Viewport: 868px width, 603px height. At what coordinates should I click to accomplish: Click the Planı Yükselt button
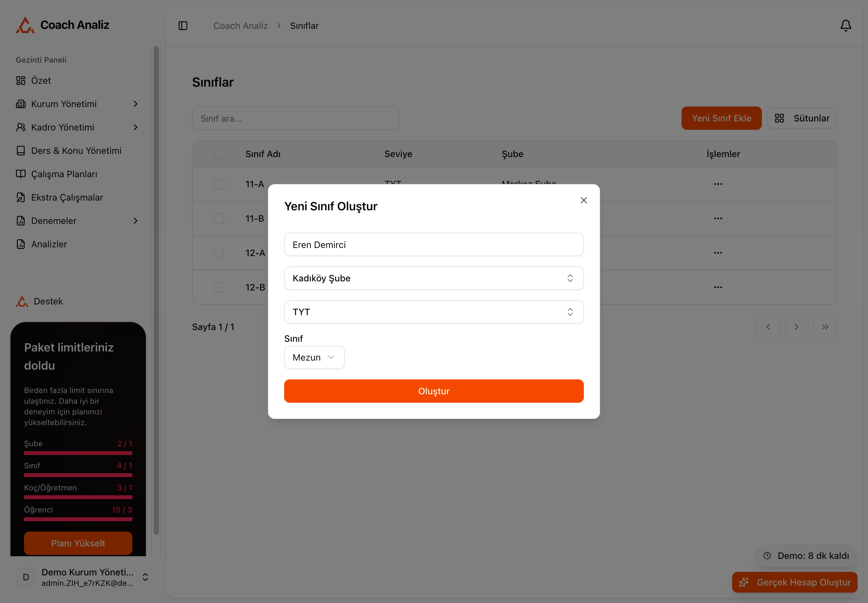tap(78, 543)
